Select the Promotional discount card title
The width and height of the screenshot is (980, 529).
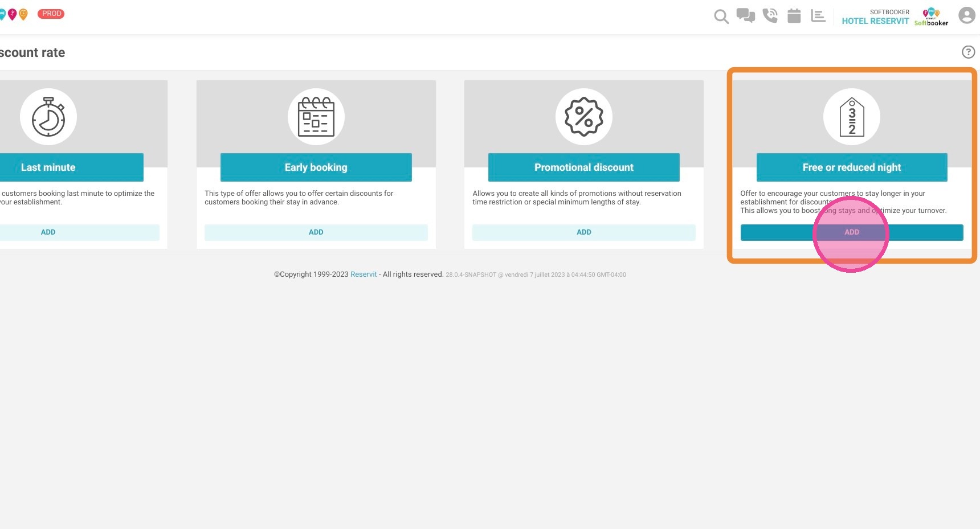point(584,167)
